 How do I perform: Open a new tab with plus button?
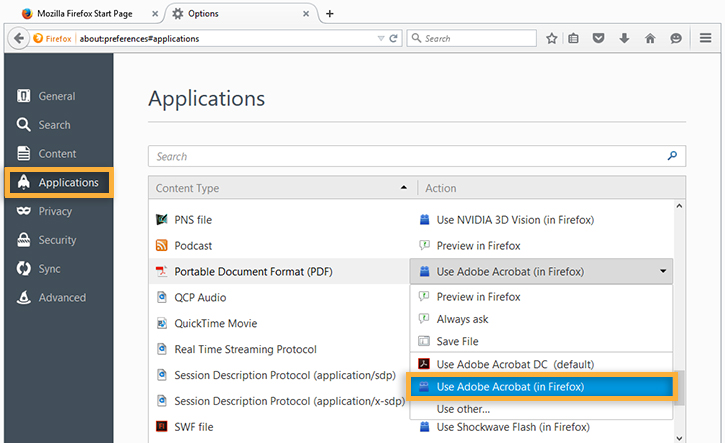pos(330,13)
